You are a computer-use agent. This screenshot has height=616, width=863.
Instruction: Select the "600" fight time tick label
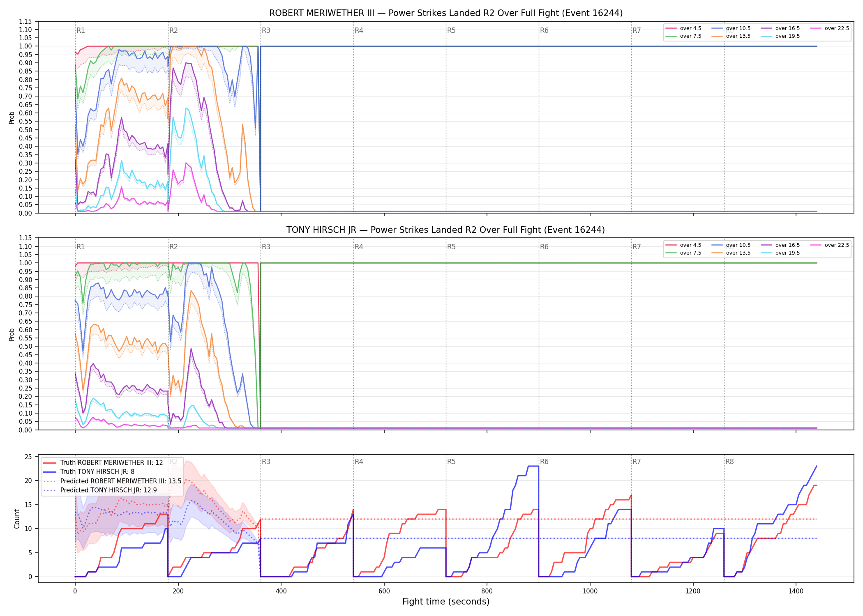pyautogui.click(x=384, y=591)
